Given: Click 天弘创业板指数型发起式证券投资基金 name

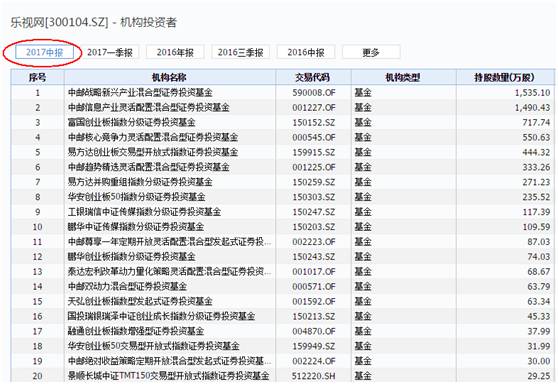Looking at the screenshot, I should (x=140, y=301).
